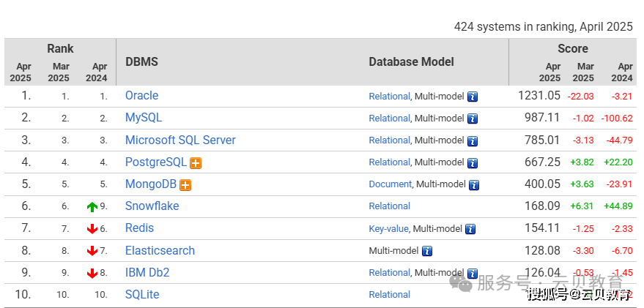Click the -22.03 score change for Oracle

pos(581,97)
